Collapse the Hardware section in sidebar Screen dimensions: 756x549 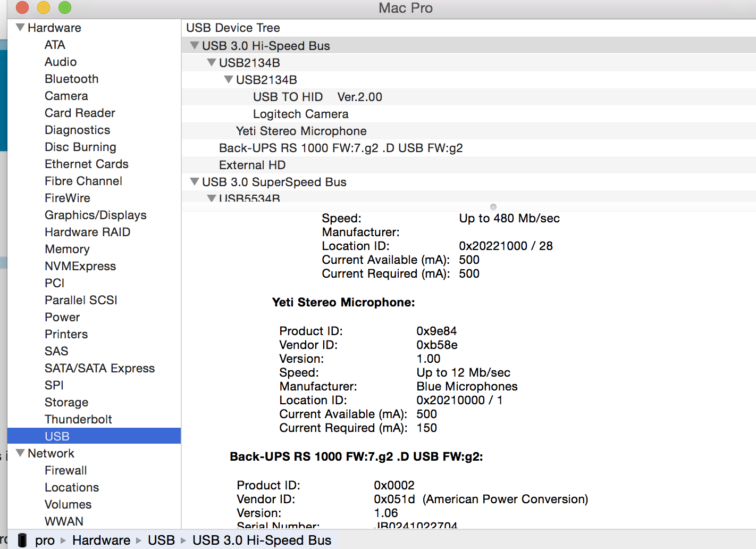tap(20, 27)
